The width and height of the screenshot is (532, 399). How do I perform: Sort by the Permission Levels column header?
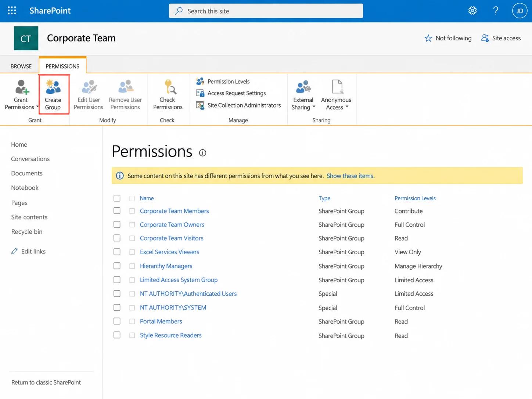[415, 198]
